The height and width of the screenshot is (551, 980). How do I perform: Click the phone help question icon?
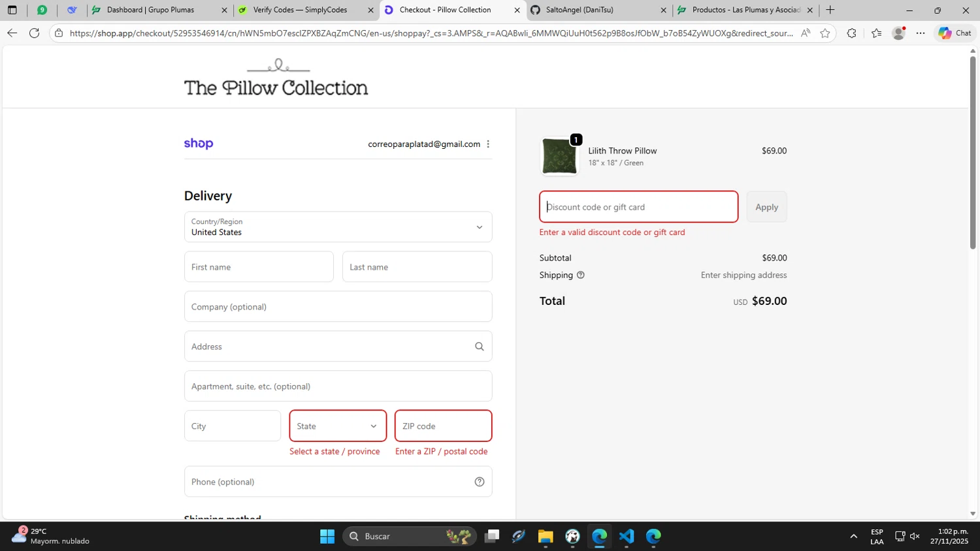pyautogui.click(x=480, y=482)
